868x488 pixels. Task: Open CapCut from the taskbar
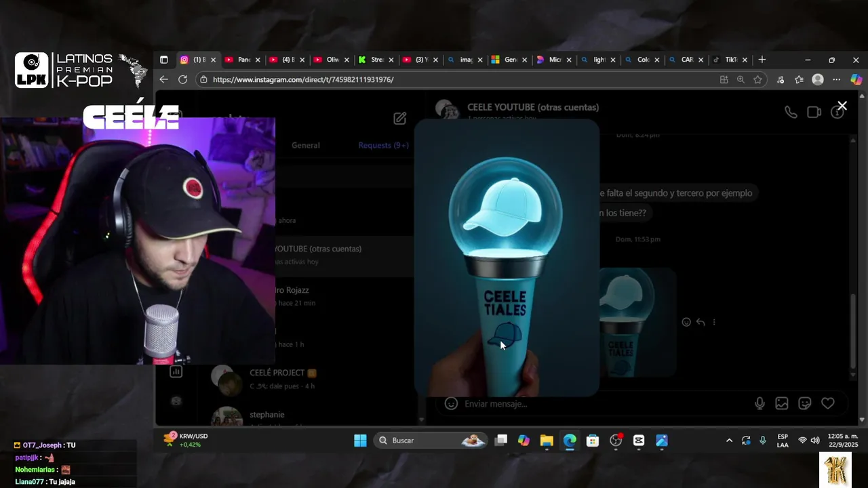tap(639, 441)
